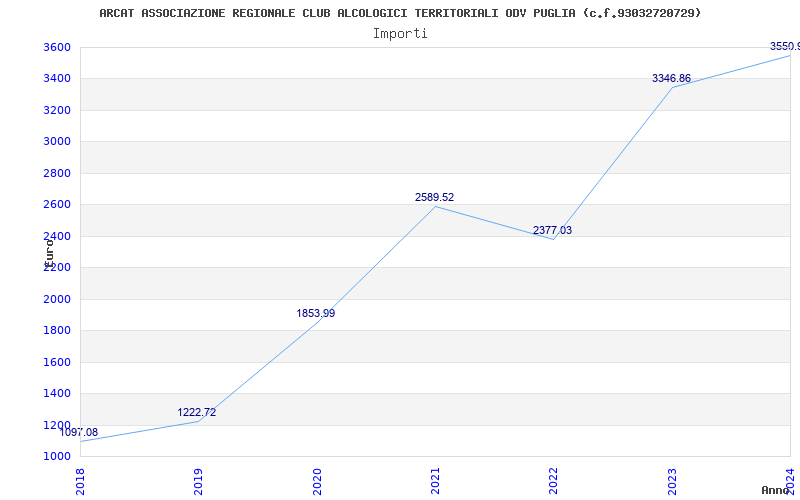
Task: Select the Anno x-axis title
Action: (x=776, y=490)
